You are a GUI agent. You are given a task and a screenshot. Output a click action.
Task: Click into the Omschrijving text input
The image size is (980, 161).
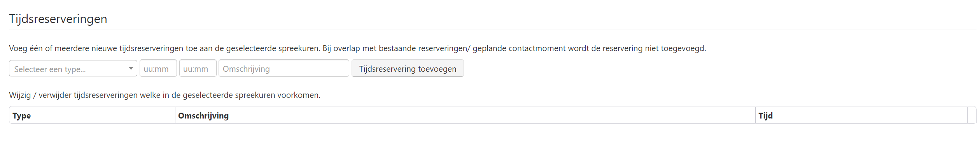tap(283, 69)
